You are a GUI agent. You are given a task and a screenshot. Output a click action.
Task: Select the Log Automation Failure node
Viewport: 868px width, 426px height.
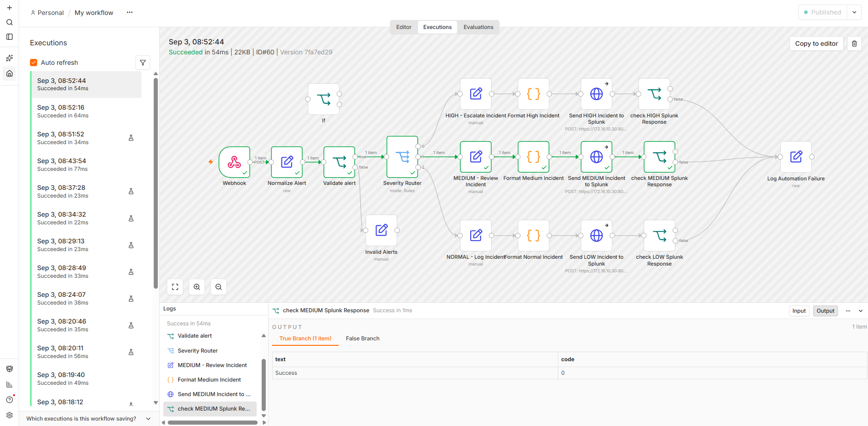pyautogui.click(x=796, y=157)
